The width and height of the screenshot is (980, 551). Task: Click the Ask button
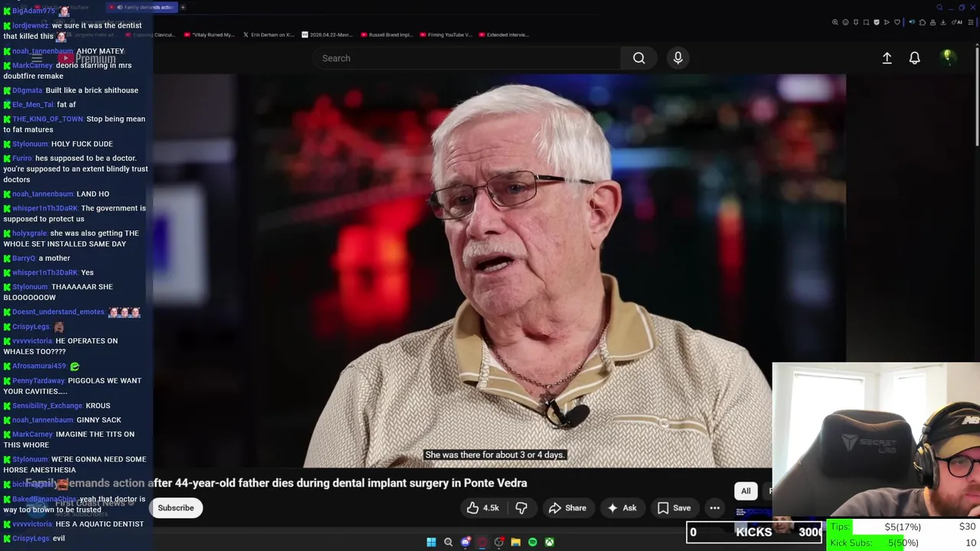tap(622, 507)
